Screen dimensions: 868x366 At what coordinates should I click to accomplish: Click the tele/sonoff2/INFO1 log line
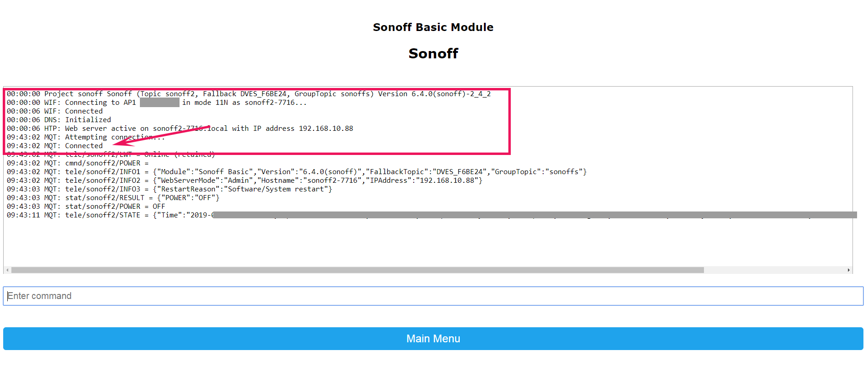coord(296,172)
